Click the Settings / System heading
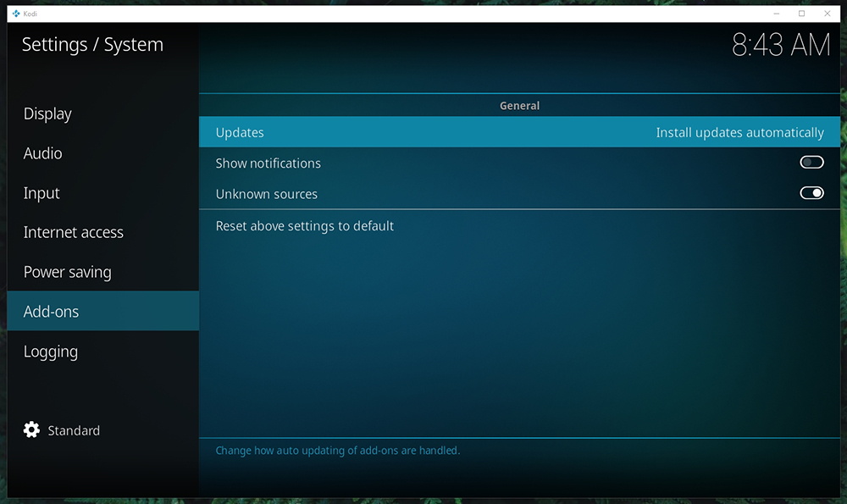847x504 pixels. (x=92, y=44)
